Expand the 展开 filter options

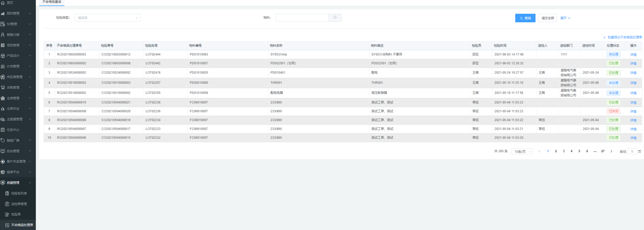tap(565, 18)
